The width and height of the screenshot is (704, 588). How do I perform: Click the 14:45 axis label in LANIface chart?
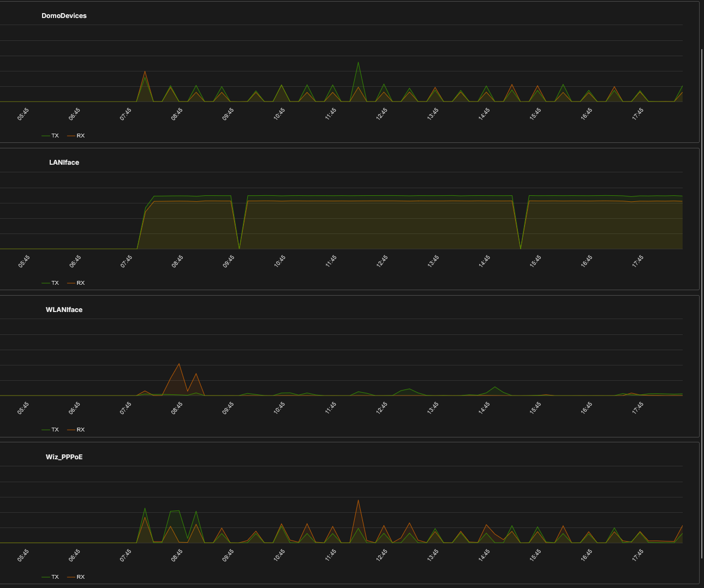click(x=484, y=261)
